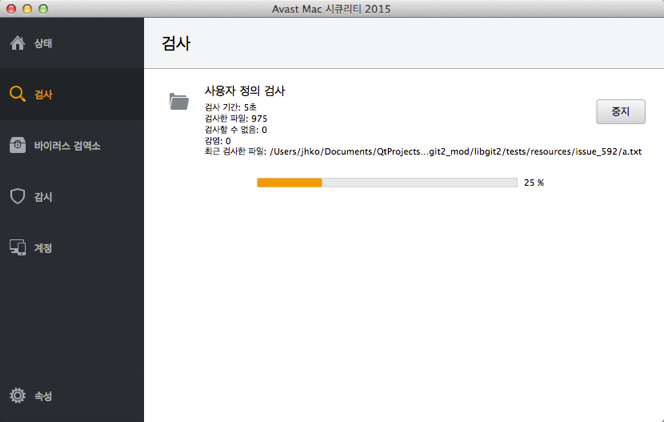
Task: Open the 바이러스 검역소 label
Action: pyautogui.click(x=67, y=146)
